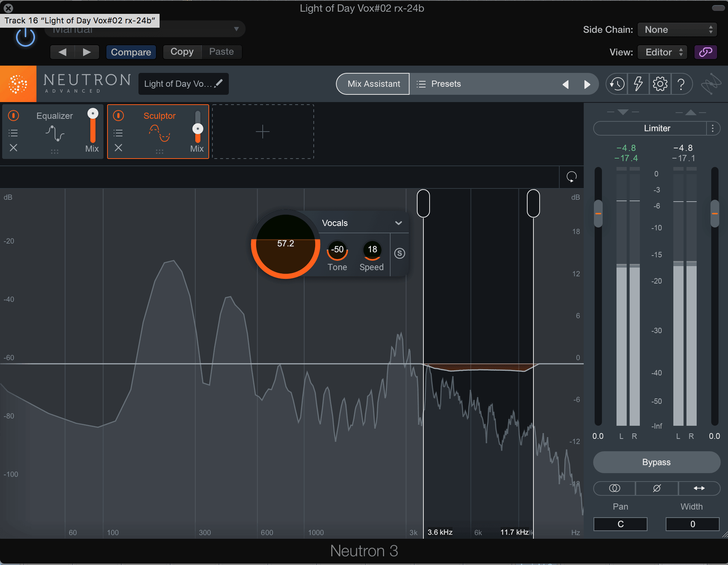Click the Sculptor amount dial 57.2
Viewport: 728px width, 565px height.
(286, 244)
